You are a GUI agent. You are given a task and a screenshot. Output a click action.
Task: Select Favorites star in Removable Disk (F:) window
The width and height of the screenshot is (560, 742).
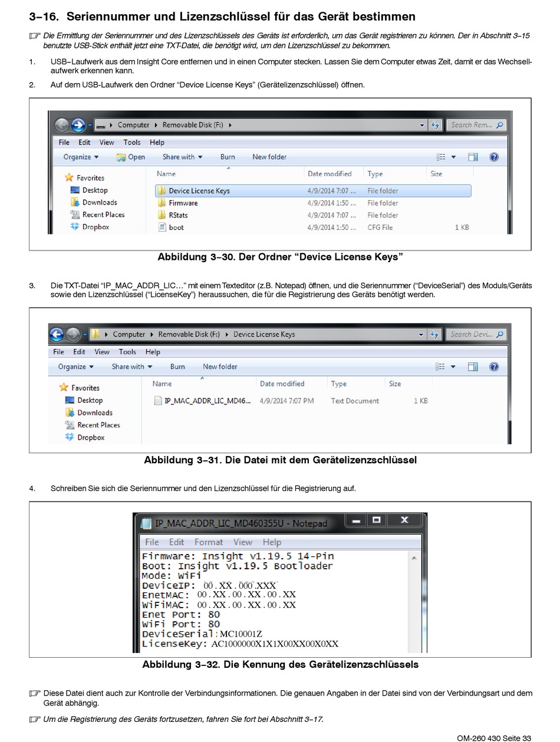69,177
